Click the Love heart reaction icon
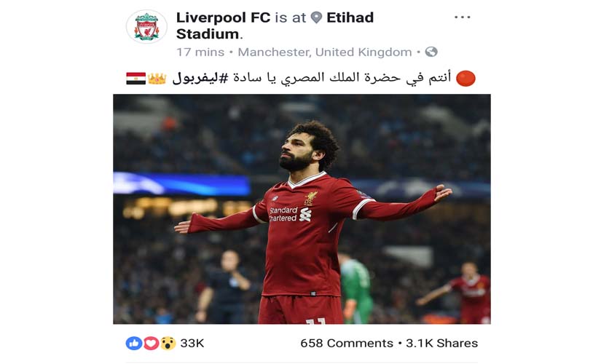This screenshot has width=601, height=364. point(151,343)
